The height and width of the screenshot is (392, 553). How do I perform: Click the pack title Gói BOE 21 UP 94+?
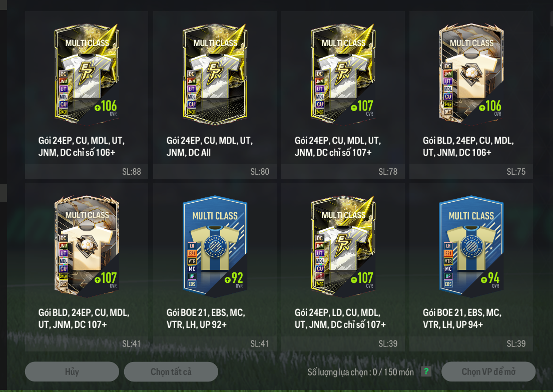[x=462, y=318]
